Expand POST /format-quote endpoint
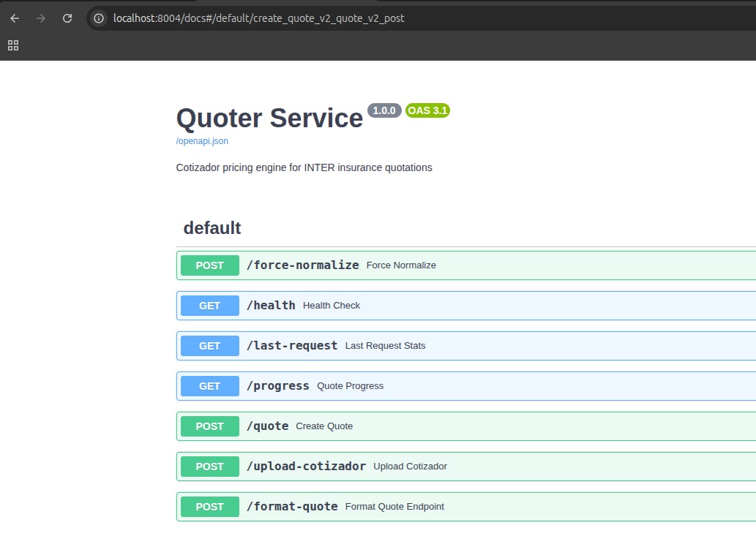 [x=466, y=507]
